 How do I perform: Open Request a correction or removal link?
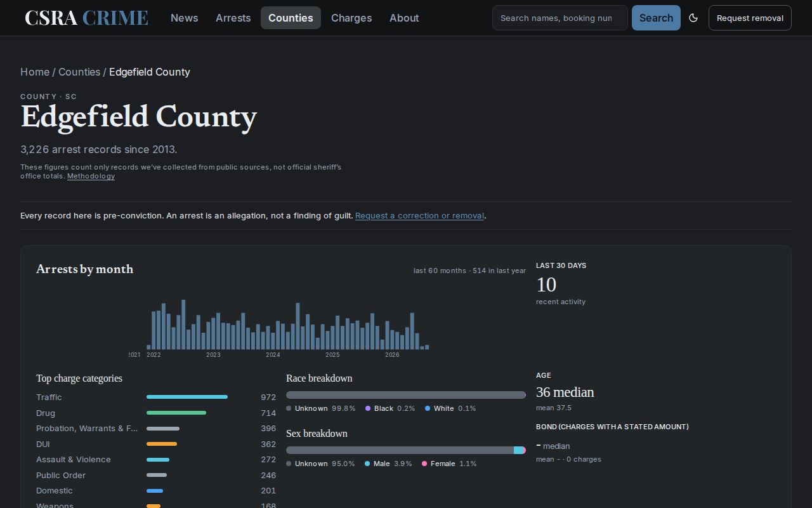pos(419,215)
